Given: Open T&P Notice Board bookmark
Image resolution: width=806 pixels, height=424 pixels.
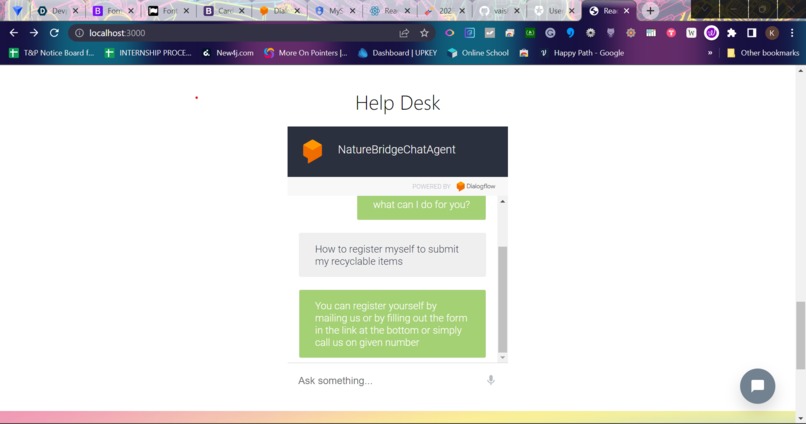Looking at the screenshot, I should [51, 53].
